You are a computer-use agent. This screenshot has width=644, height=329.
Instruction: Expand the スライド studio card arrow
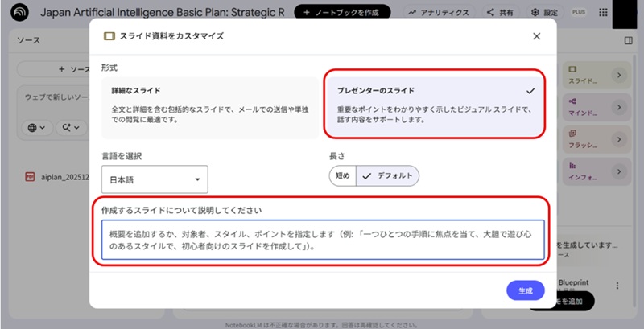point(619,75)
